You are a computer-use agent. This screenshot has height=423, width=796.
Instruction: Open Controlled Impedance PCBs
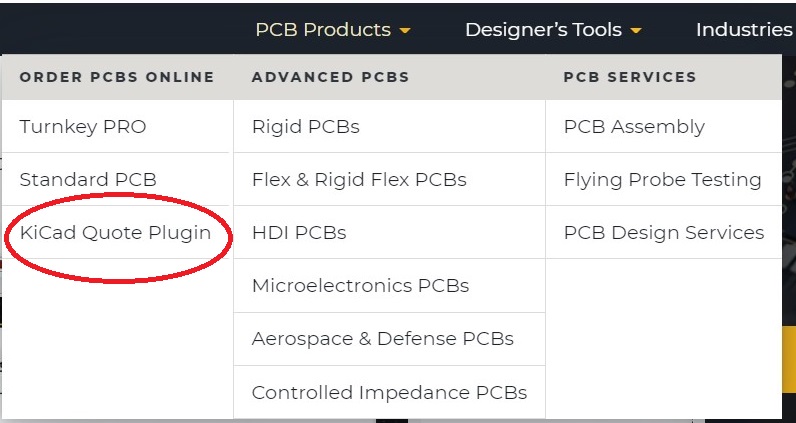click(389, 392)
